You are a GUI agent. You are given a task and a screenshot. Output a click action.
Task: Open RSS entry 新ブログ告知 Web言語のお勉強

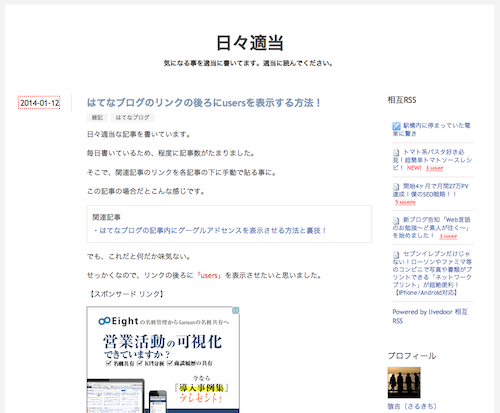[x=431, y=228]
